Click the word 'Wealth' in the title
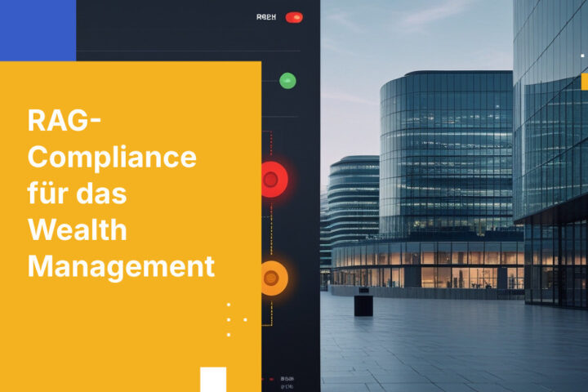The image size is (588, 392). pos(78,229)
